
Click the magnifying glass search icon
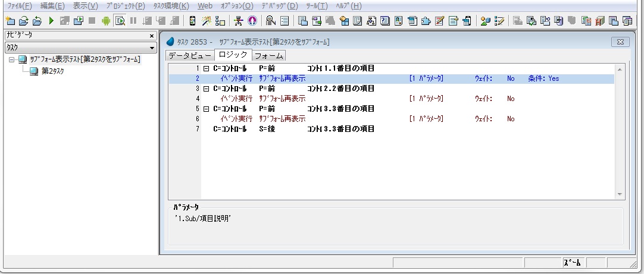click(x=271, y=20)
